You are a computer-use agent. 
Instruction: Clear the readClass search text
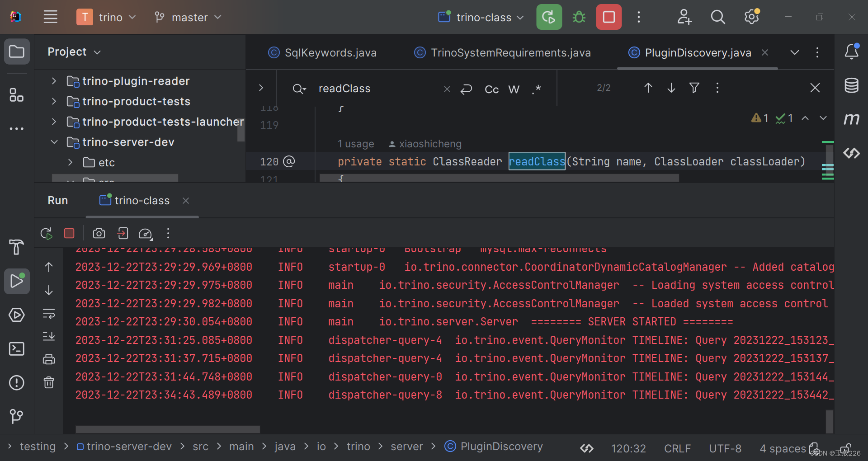[447, 89]
